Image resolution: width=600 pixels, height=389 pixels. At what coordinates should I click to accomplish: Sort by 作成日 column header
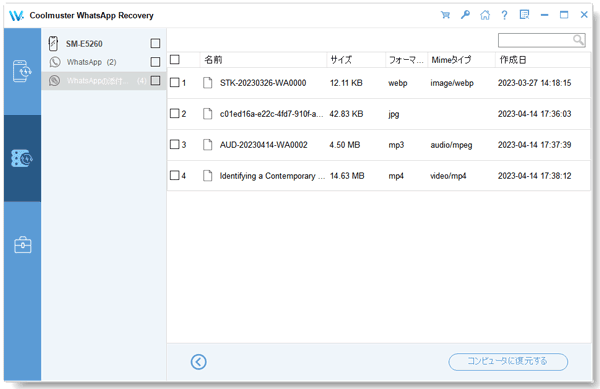click(x=543, y=60)
